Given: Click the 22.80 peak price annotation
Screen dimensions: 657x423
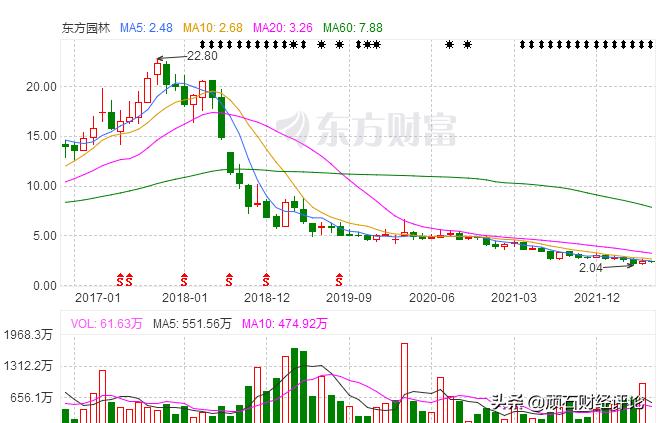Looking at the screenshot, I should tap(202, 56).
